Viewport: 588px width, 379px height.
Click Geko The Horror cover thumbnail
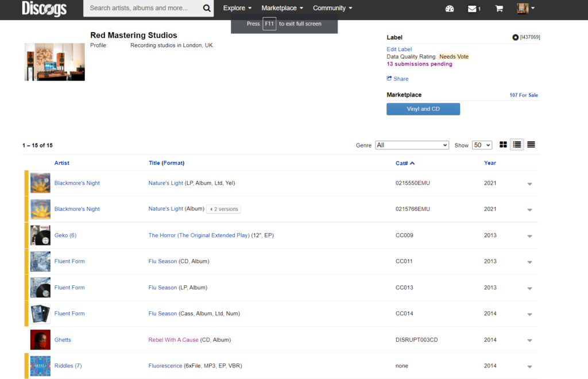tap(40, 235)
